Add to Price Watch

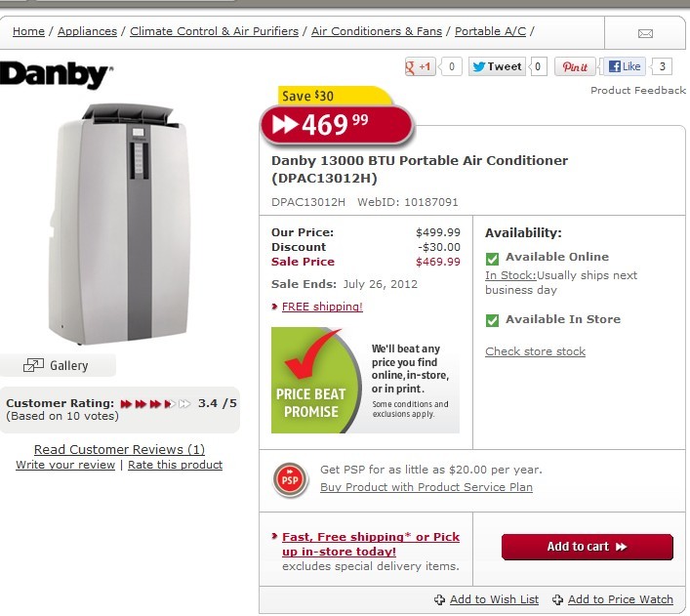tap(613, 599)
